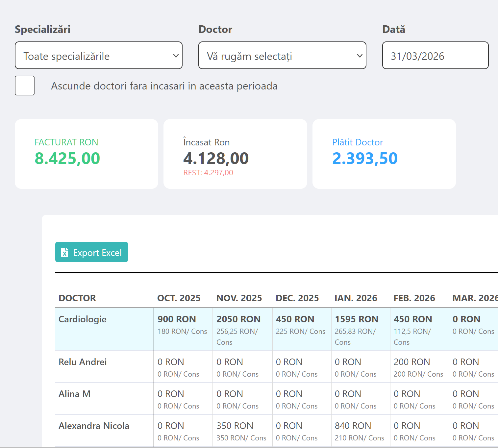Select the Cardiologie specialization row
The height and width of the screenshot is (448, 498).
click(x=83, y=319)
